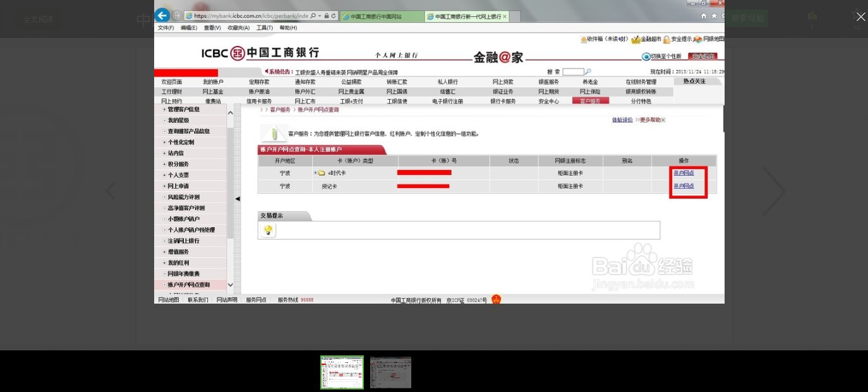Viewport: 868px width, 392px height.
Task: Expand the e时代卡 row tree node
Action: [x=315, y=173]
